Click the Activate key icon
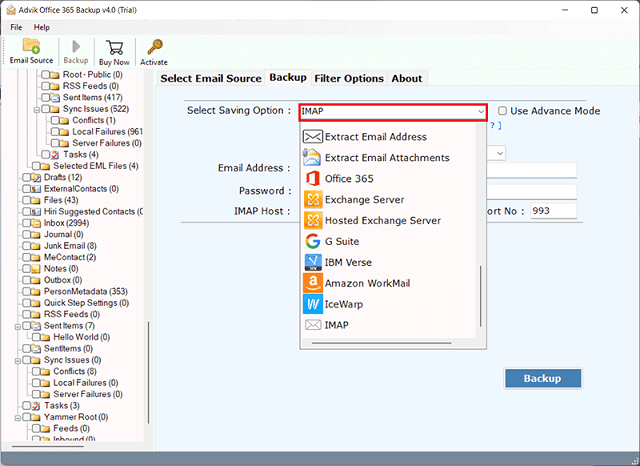The height and width of the screenshot is (466, 640). click(x=155, y=47)
